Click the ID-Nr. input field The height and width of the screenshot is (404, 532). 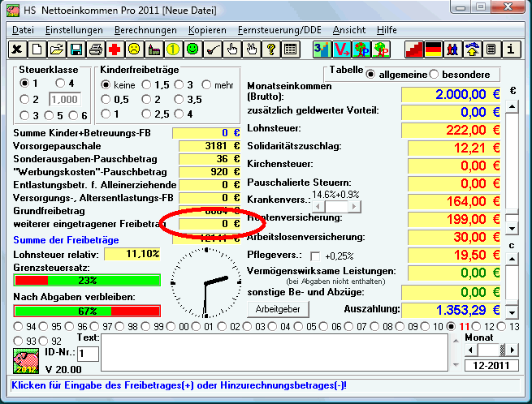[x=88, y=354]
